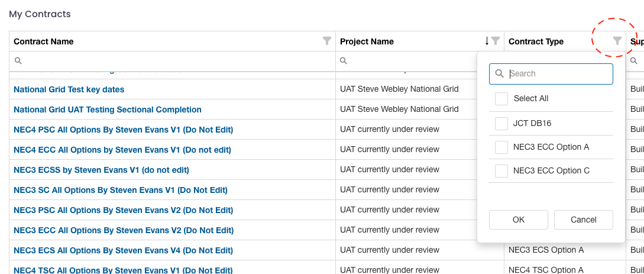Viewport: 644px width, 274px height.
Task: Open NEC4 TSC All Options V1 contract
Action: tap(123, 270)
